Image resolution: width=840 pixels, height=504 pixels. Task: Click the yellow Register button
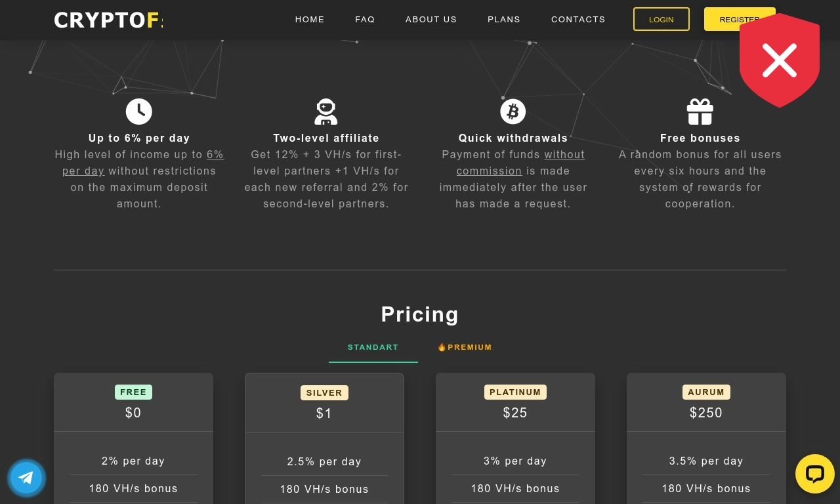(x=740, y=19)
